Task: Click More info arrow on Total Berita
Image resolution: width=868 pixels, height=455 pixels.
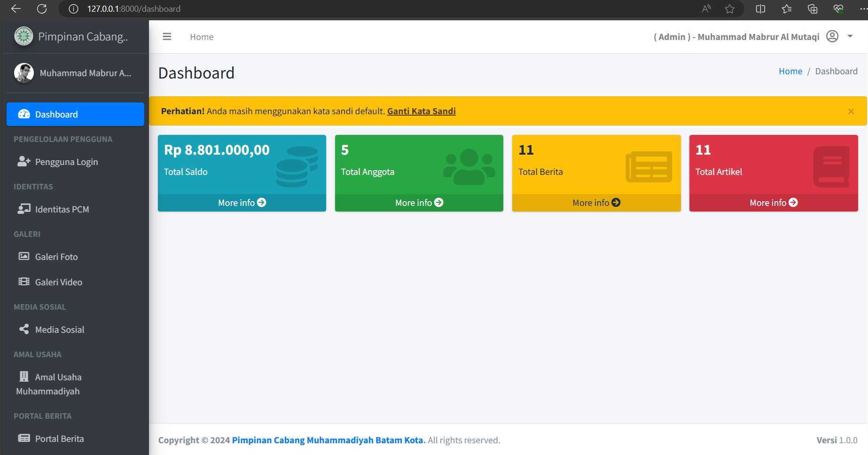Action: click(x=616, y=203)
